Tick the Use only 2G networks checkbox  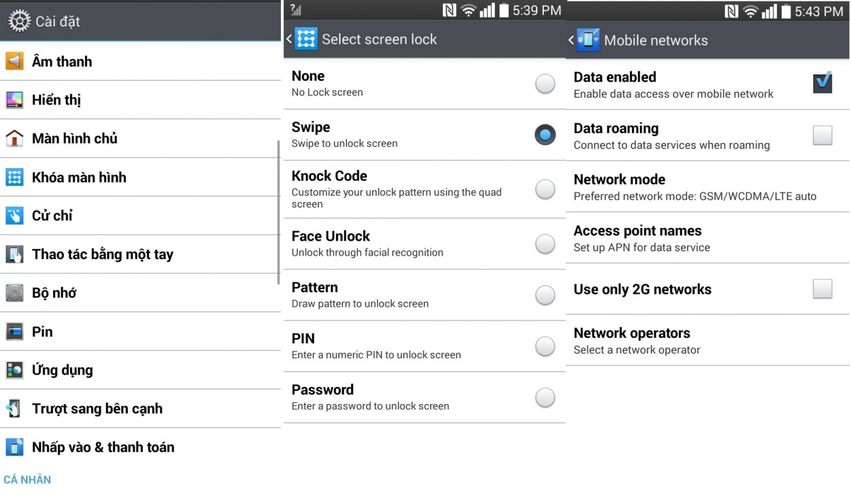(822, 289)
